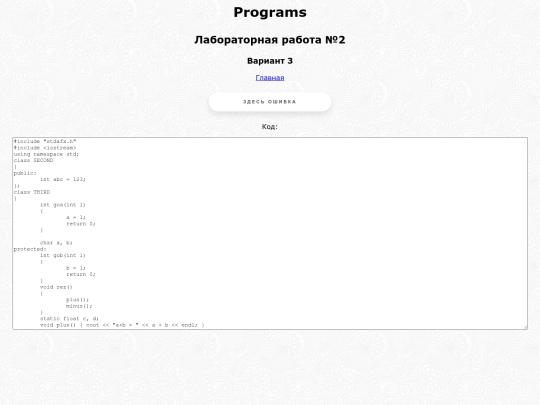This screenshot has width=540, height=405.
Task: Click the line 'int gob(int l)'
Action: 63,256
